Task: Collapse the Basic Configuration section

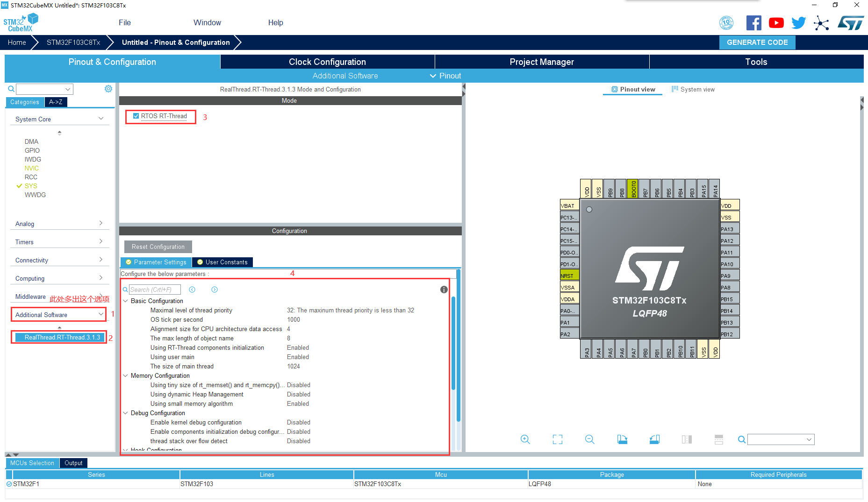Action: coord(125,301)
